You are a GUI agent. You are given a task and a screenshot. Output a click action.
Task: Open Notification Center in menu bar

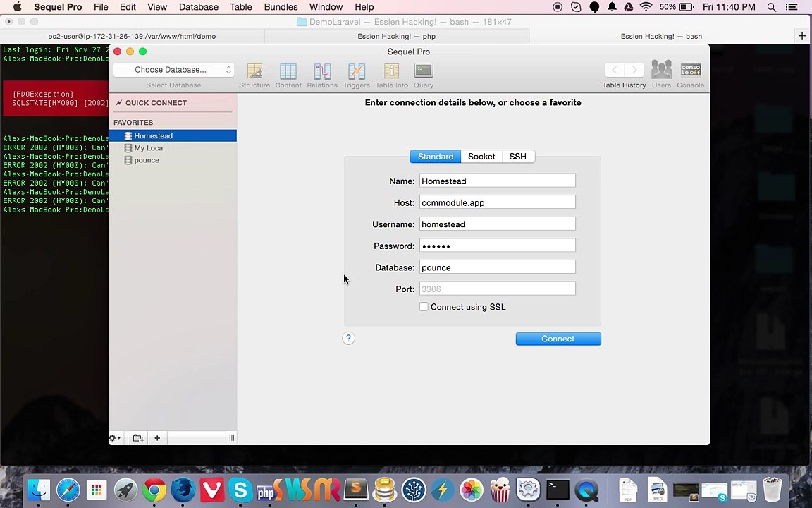pyautogui.click(x=792, y=7)
